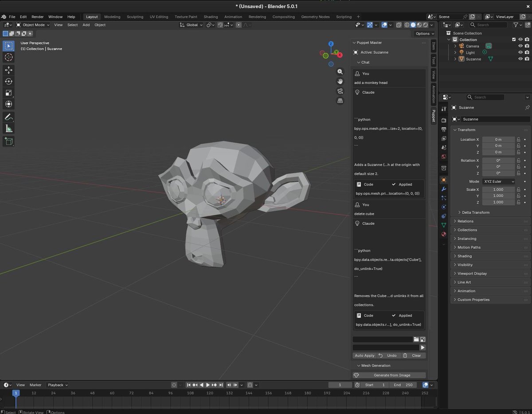Toggle lock for Location X
The width and height of the screenshot is (532, 414).
518,139
